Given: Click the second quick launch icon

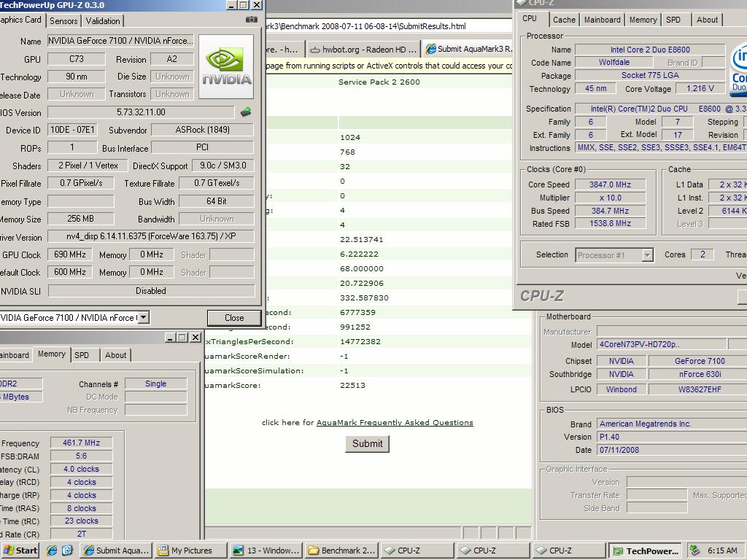Looking at the screenshot, I should click(67, 551).
